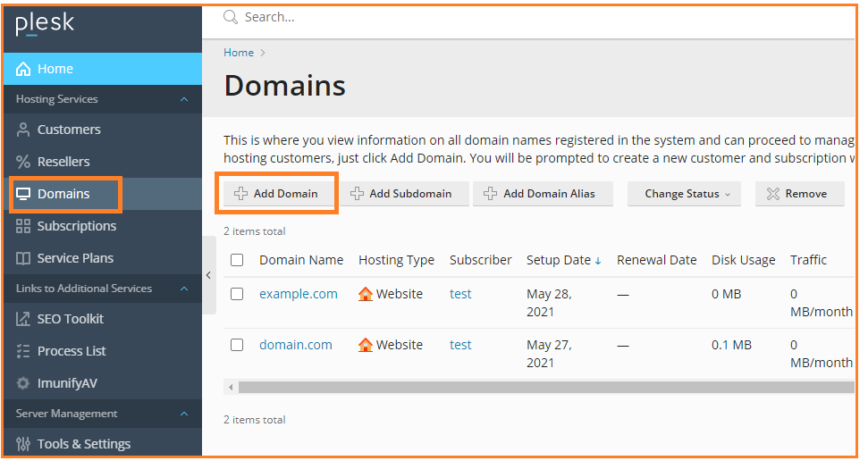The image size is (868, 469).
Task: Click the Add Subdomain button
Action: point(404,194)
